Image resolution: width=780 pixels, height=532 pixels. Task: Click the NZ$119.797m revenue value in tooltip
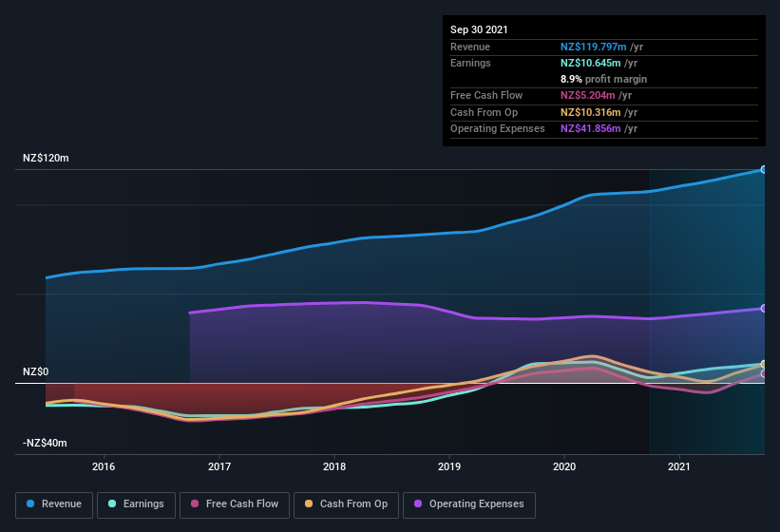594,47
